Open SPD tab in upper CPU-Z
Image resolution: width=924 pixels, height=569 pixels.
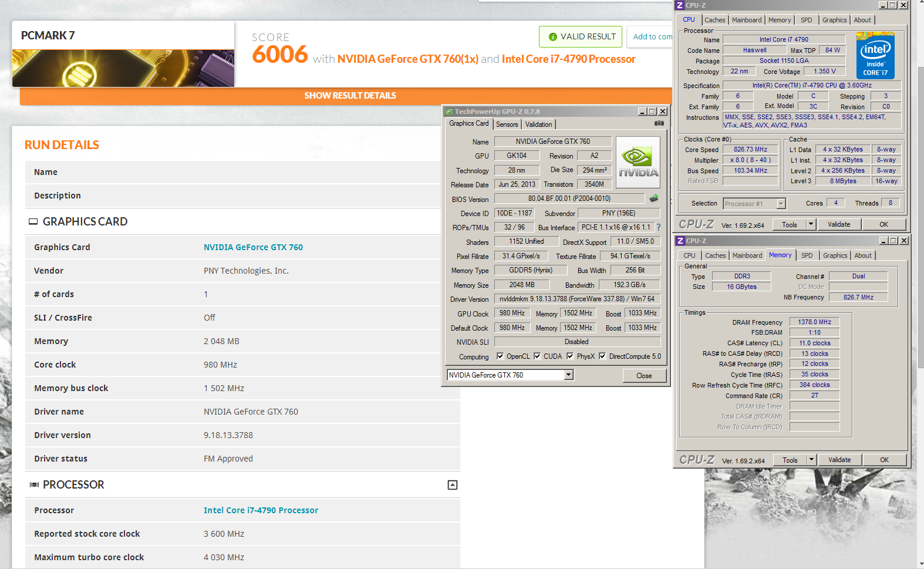pos(807,20)
